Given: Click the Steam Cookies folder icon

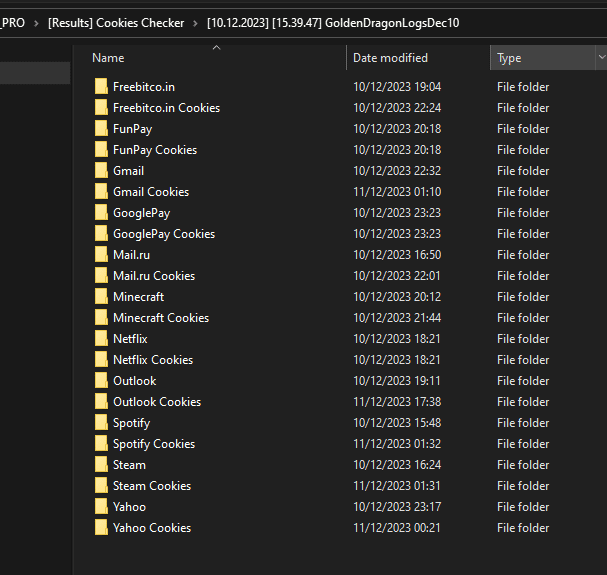Looking at the screenshot, I should coord(101,486).
